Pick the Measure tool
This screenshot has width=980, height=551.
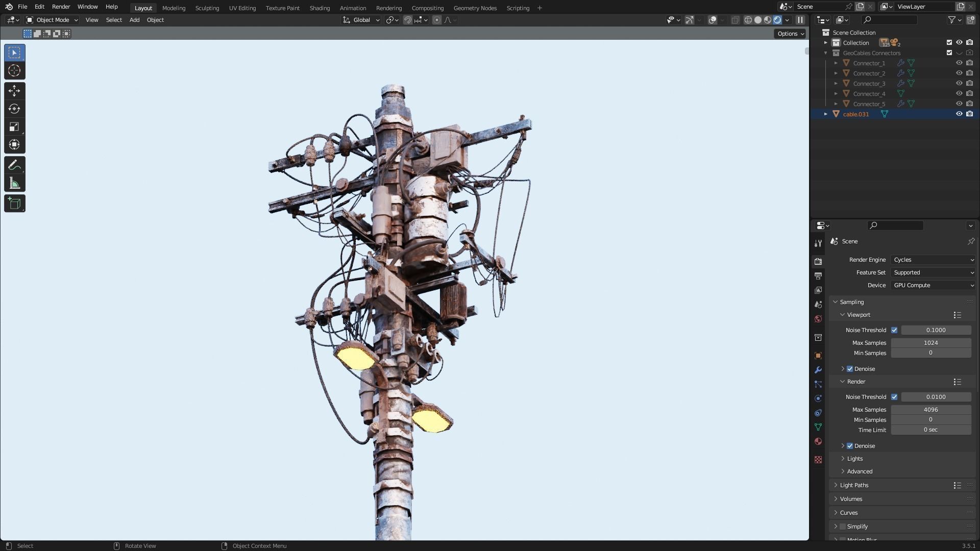point(14,184)
